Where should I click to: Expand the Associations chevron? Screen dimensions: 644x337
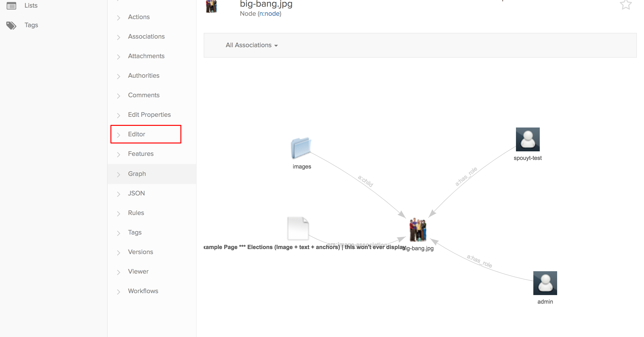point(119,37)
